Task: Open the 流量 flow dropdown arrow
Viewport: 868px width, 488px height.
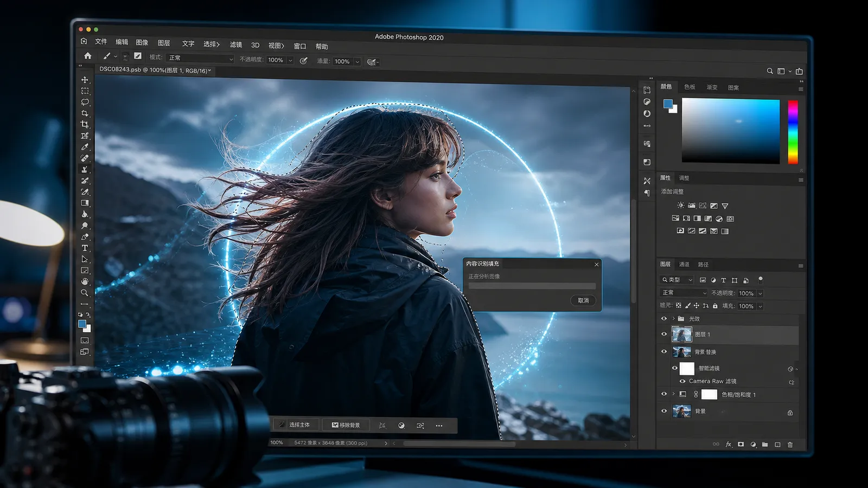Action: click(357, 62)
